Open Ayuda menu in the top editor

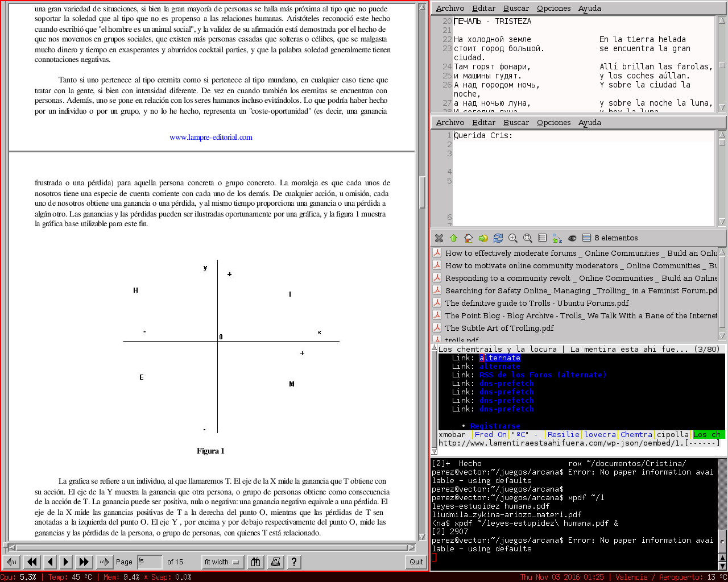589,9
